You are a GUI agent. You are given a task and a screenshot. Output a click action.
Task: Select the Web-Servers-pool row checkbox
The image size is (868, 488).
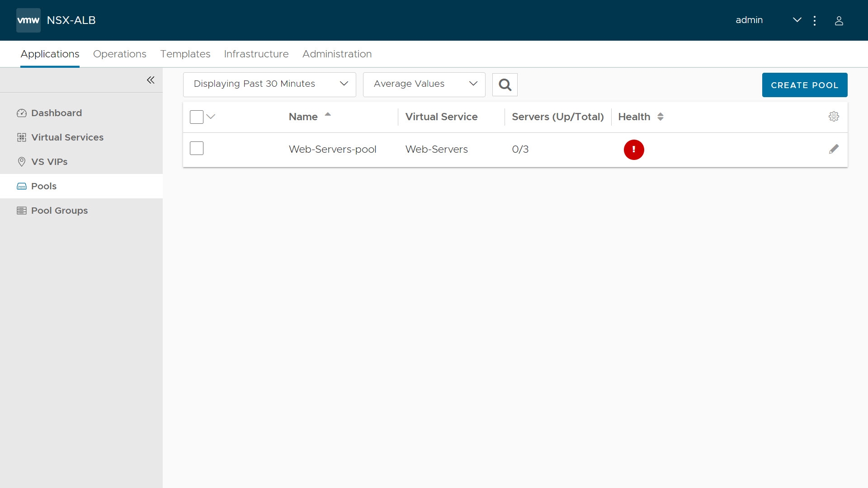197,148
